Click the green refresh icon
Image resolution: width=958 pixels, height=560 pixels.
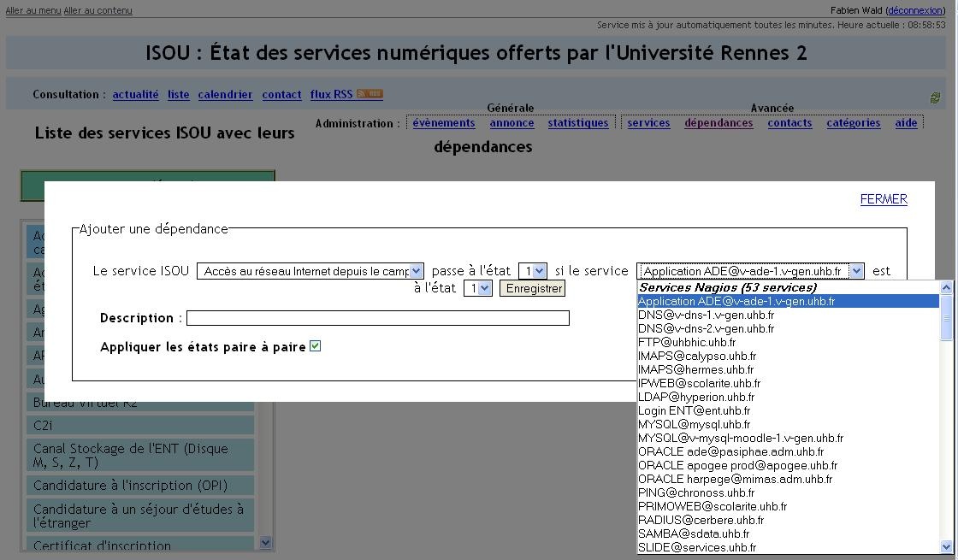(x=935, y=98)
